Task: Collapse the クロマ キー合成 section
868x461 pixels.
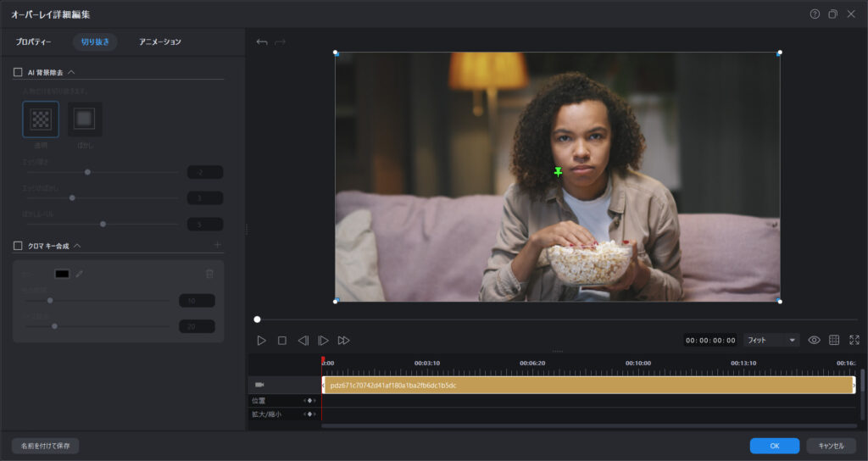Action: [77, 246]
